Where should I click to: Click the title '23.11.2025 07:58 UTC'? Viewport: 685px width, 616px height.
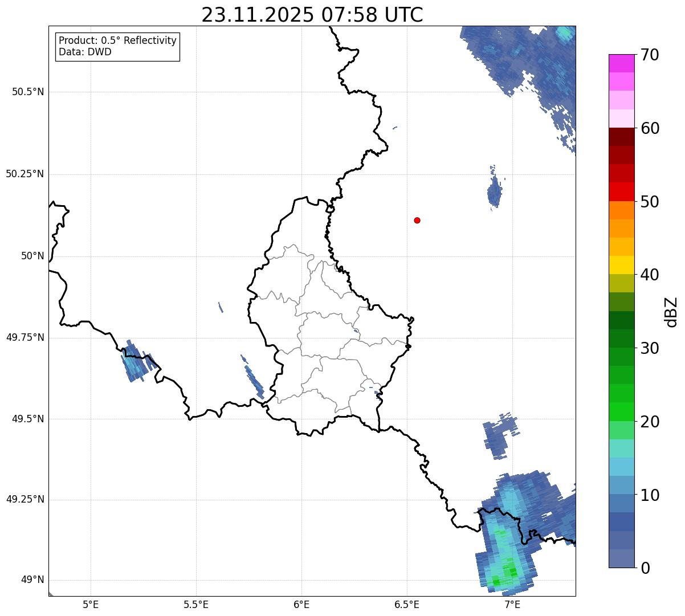(312, 15)
